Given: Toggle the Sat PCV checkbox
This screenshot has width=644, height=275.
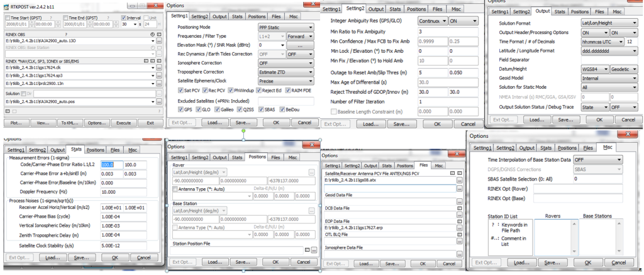Looking at the screenshot, I should [180, 91].
